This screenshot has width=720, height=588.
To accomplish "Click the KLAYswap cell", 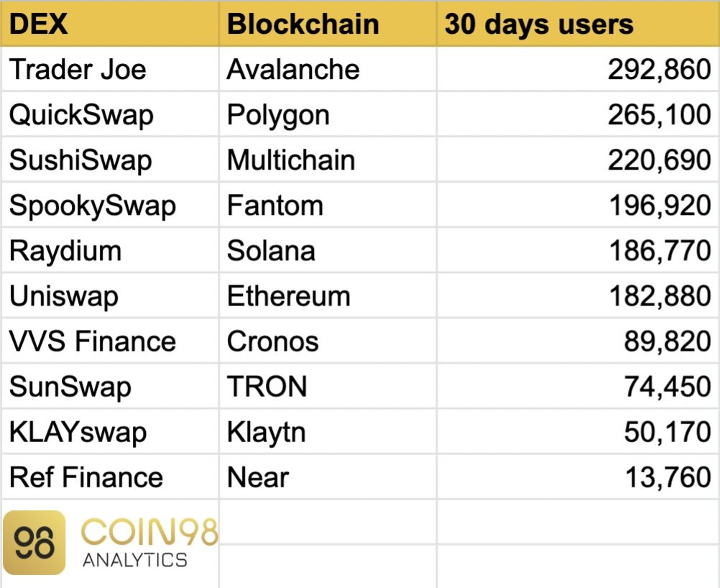I will tap(110, 432).
